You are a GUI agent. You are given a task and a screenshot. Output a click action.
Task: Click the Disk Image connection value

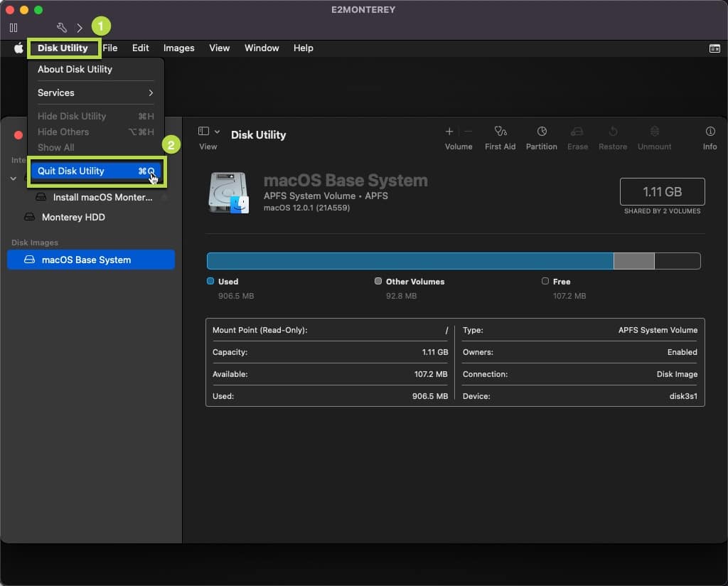[677, 374]
